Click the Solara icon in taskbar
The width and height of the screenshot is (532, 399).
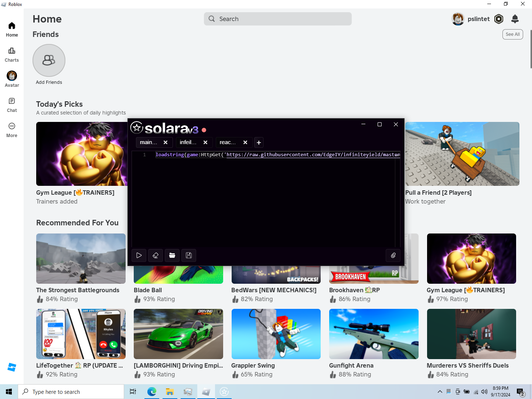coord(224,392)
